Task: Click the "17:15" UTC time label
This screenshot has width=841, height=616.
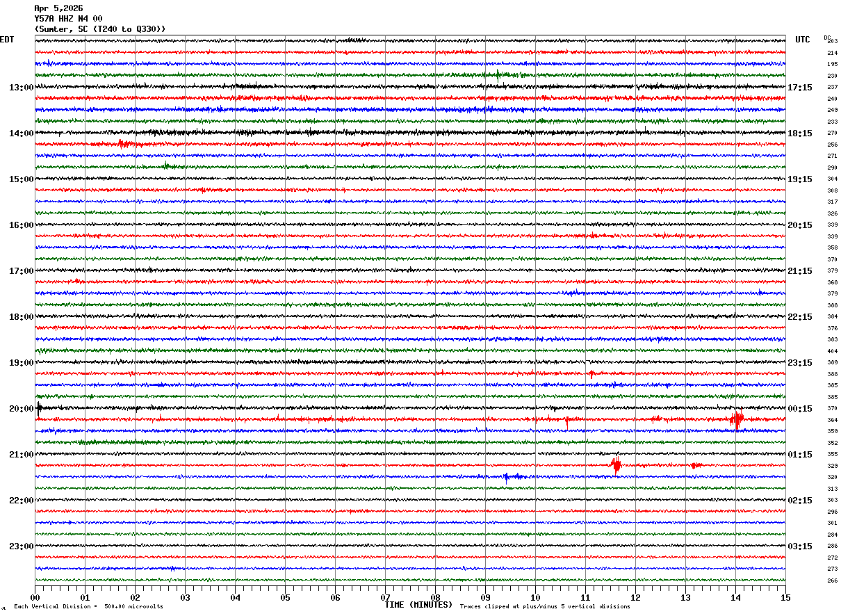Action: point(800,88)
